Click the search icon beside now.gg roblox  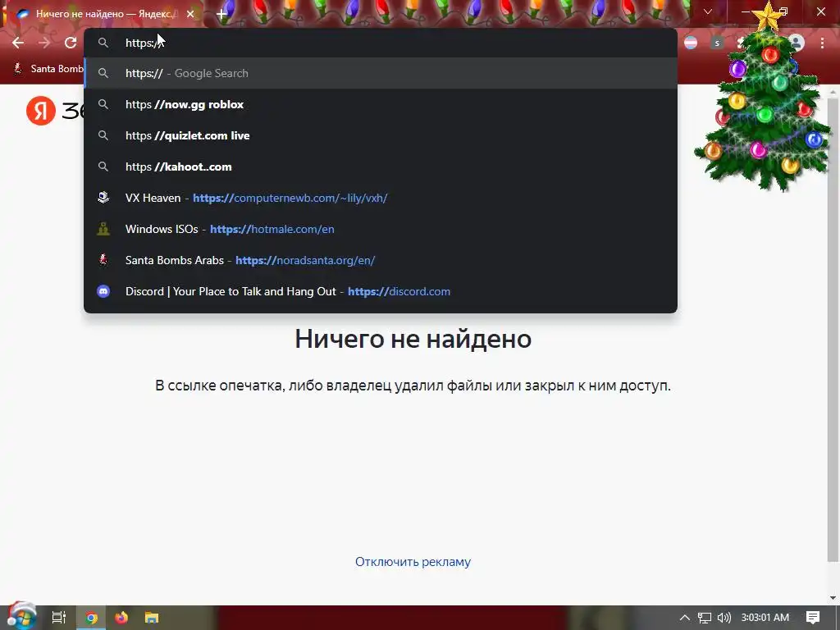(103, 104)
